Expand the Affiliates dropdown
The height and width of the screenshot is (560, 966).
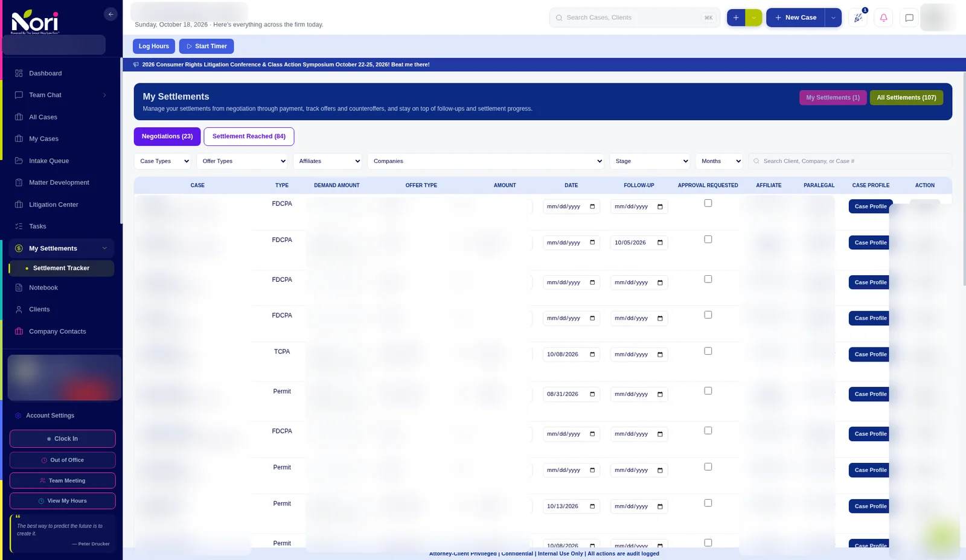click(328, 161)
